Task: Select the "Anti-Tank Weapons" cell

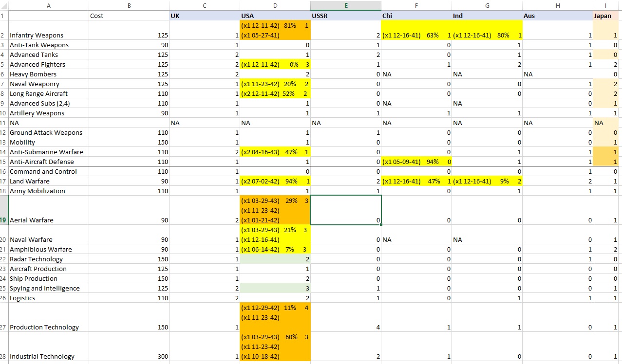Action: 49,45
